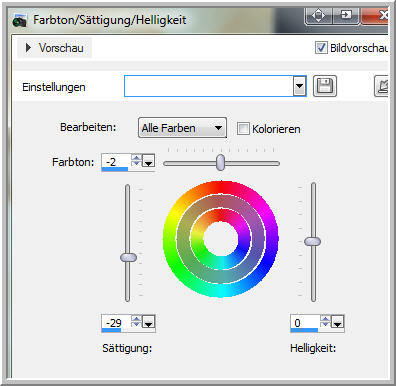
Task: Open Helligkeit value slider popup arrow
Action: [338, 322]
